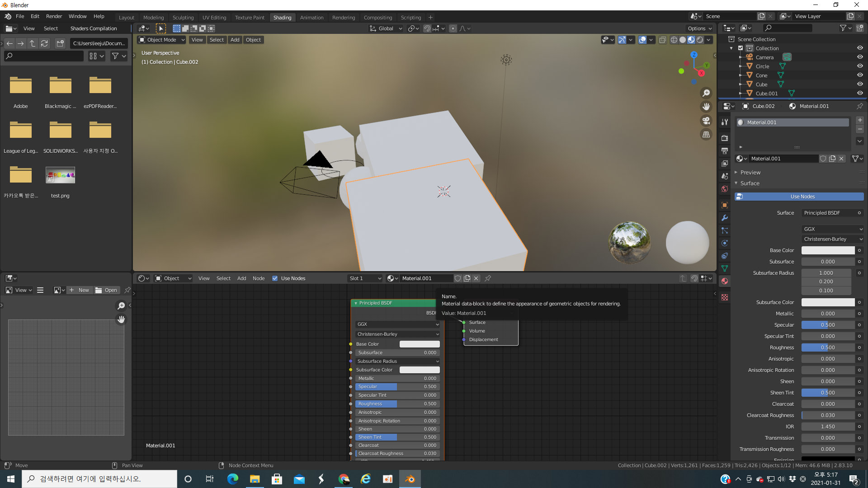
Task: Switch to orthographic with grid icon
Action: pos(706,135)
